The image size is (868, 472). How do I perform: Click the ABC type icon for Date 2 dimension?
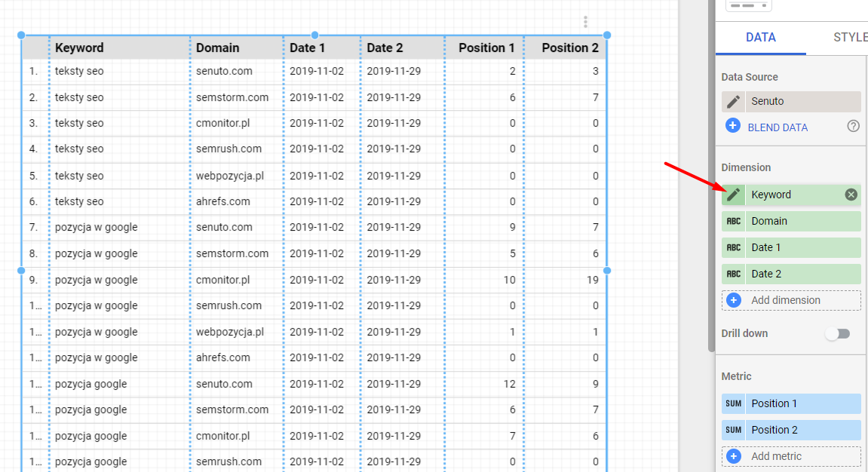pyautogui.click(x=734, y=274)
